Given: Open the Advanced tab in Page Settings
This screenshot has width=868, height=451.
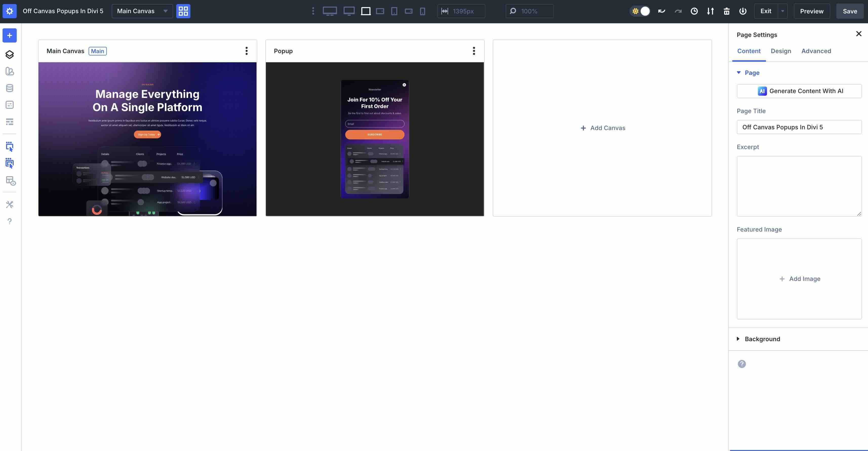Looking at the screenshot, I should click(816, 51).
